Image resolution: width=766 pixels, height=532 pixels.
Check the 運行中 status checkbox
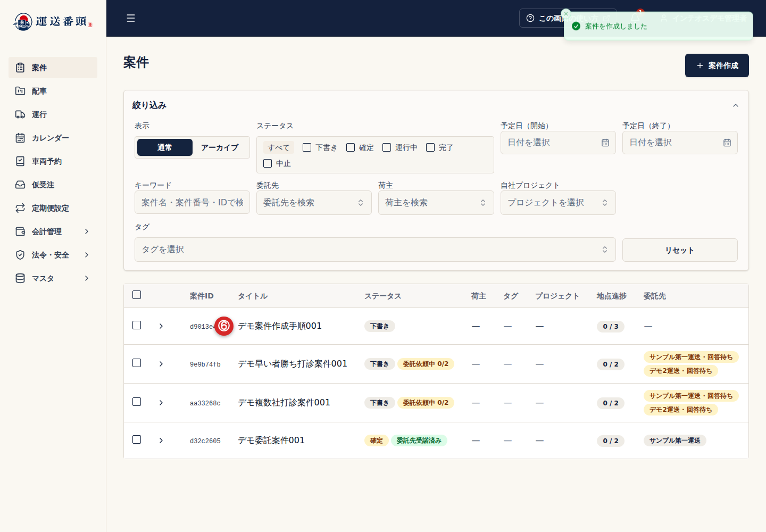pyautogui.click(x=387, y=147)
